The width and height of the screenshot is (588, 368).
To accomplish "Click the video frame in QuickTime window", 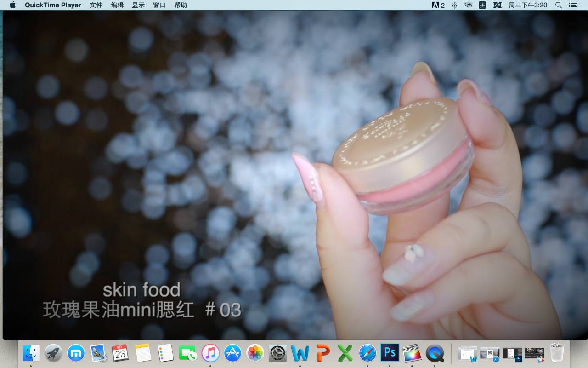I will coord(295,175).
